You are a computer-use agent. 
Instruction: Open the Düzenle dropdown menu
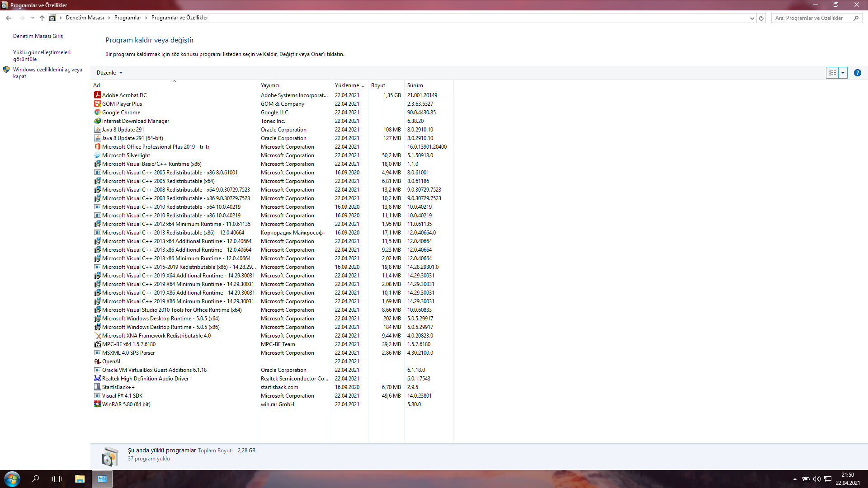click(109, 73)
